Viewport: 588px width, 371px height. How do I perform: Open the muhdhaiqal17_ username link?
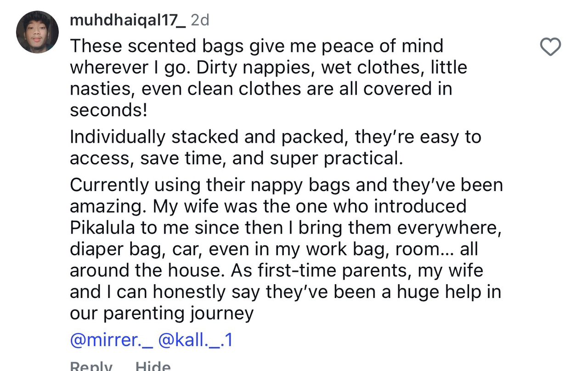coord(127,20)
